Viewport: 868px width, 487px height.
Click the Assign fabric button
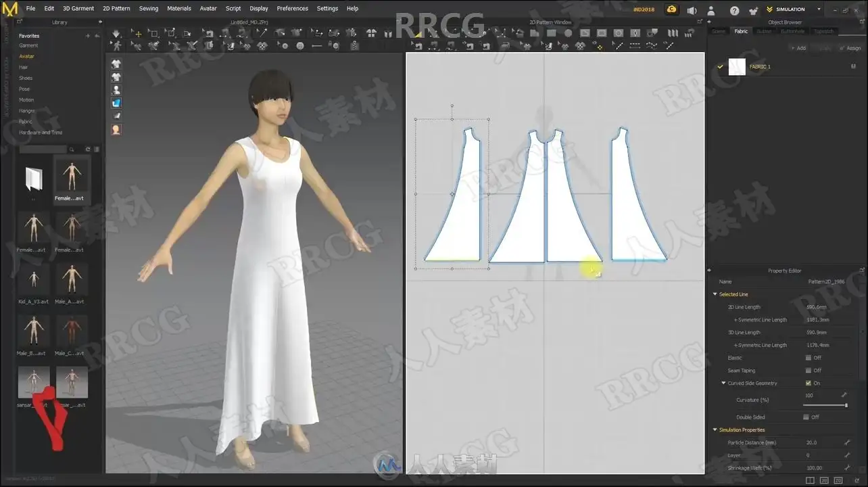[x=850, y=48]
